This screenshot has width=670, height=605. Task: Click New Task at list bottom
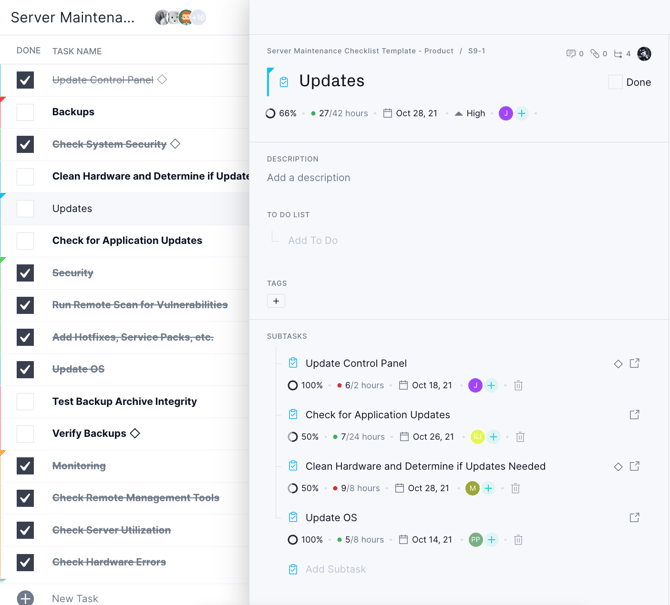[75, 598]
